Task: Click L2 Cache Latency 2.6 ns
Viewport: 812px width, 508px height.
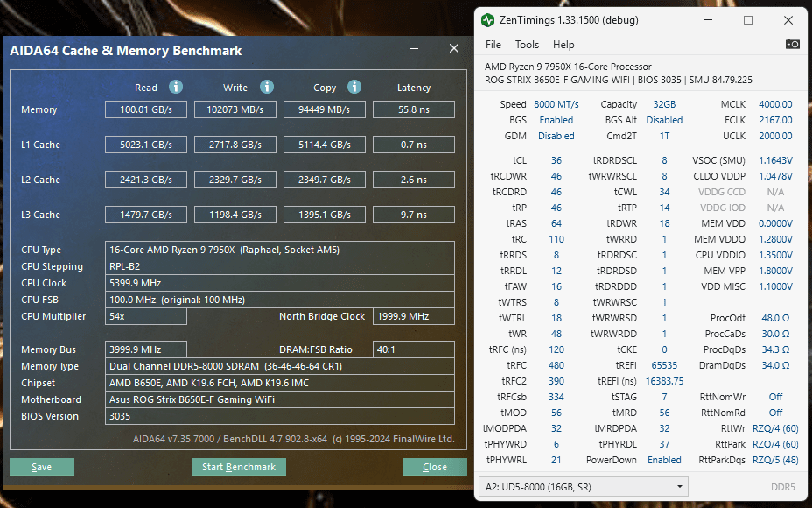Action: pos(414,180)
